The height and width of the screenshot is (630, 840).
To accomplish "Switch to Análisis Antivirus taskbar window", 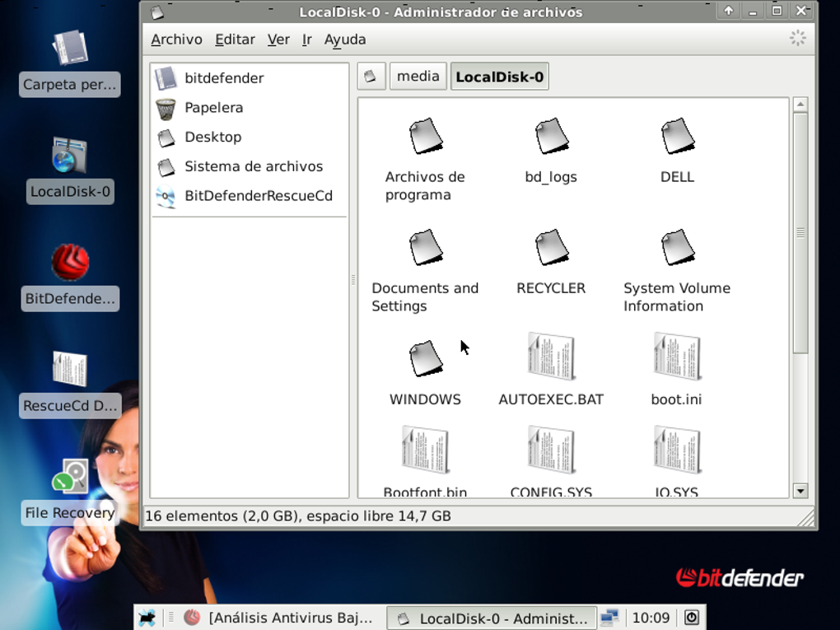I will click(278, 618).
